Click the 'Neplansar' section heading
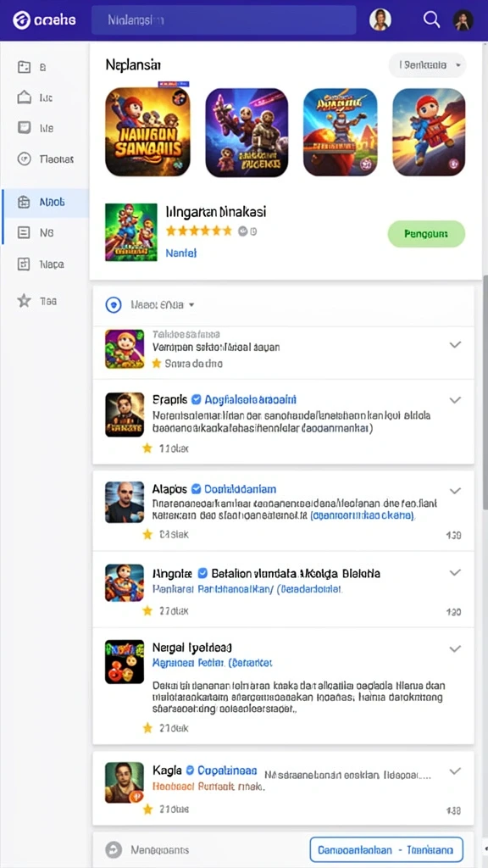488x868 pixels. point(133,65)
